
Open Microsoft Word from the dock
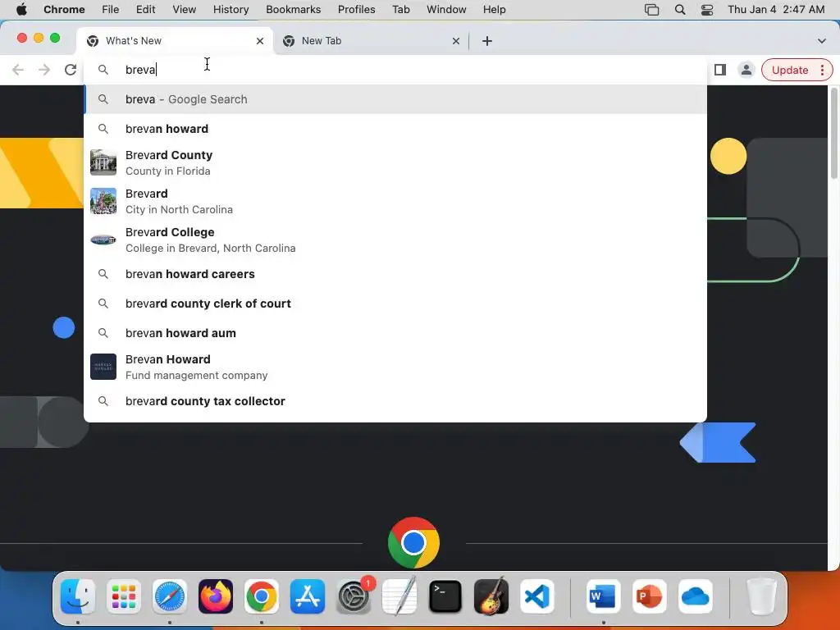[x=603, y=596]
